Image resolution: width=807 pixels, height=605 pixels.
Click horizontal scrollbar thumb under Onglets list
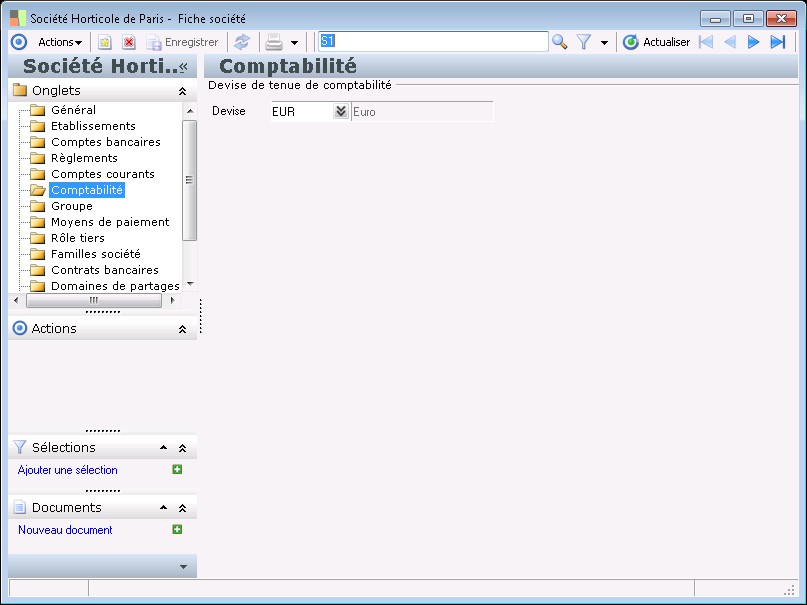click(x=94, y=300)
